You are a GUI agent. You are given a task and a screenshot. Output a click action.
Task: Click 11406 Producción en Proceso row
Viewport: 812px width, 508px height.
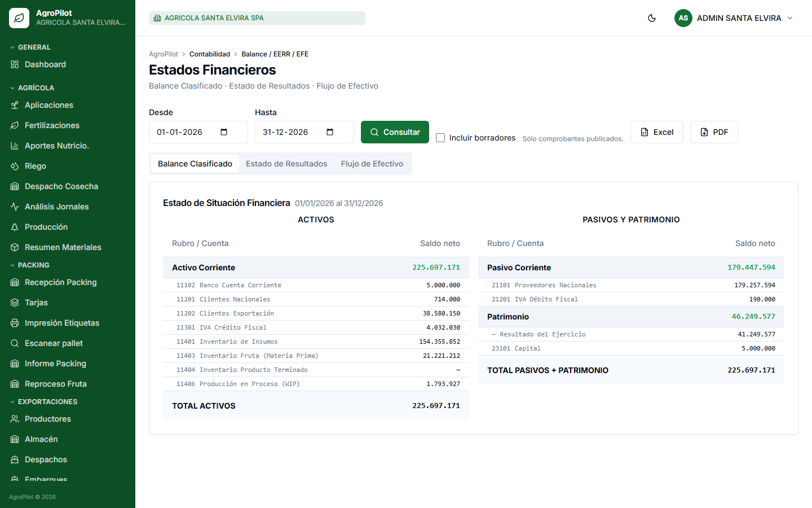(316, 384)
